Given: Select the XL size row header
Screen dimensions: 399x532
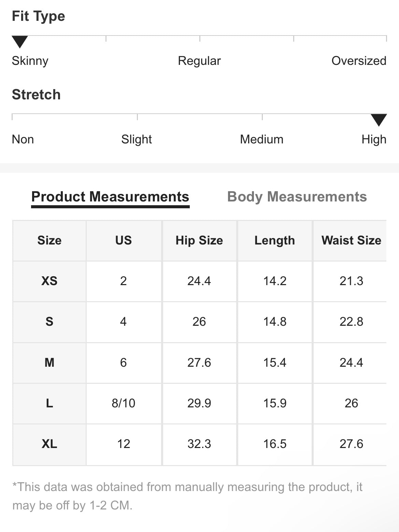Looking at the screenshot, I should click(49, 444).
